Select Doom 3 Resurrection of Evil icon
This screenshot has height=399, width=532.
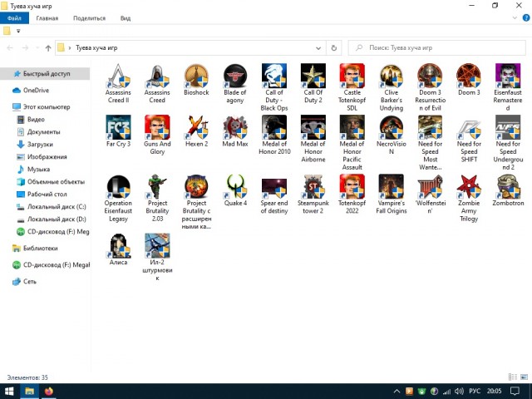[x=430, y=87]
